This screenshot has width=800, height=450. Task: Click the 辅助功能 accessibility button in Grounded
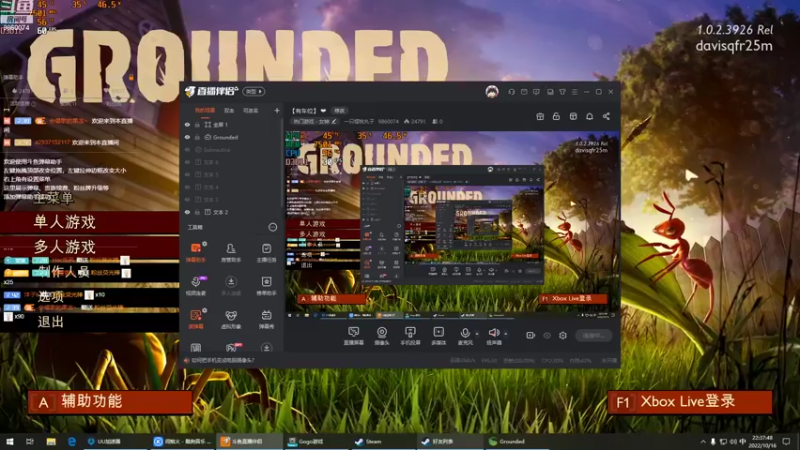point(110,402)
